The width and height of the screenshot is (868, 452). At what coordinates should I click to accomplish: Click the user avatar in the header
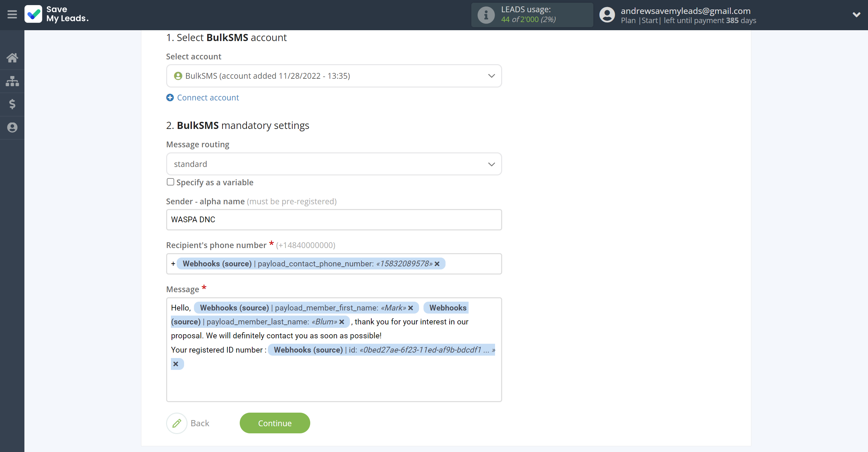pos(607,15)
